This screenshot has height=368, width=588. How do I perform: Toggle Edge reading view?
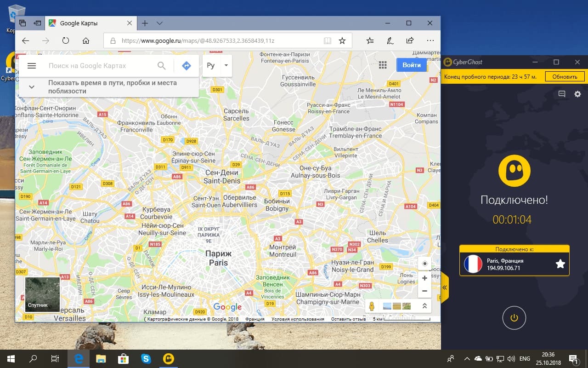tap(327, 40)
